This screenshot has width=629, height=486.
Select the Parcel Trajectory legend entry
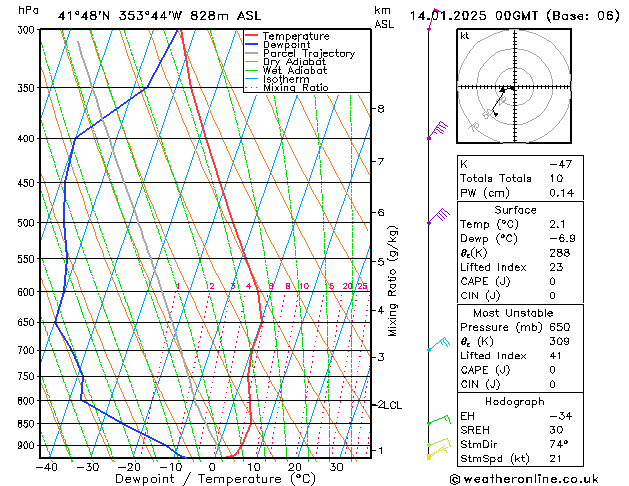point(300,53)
